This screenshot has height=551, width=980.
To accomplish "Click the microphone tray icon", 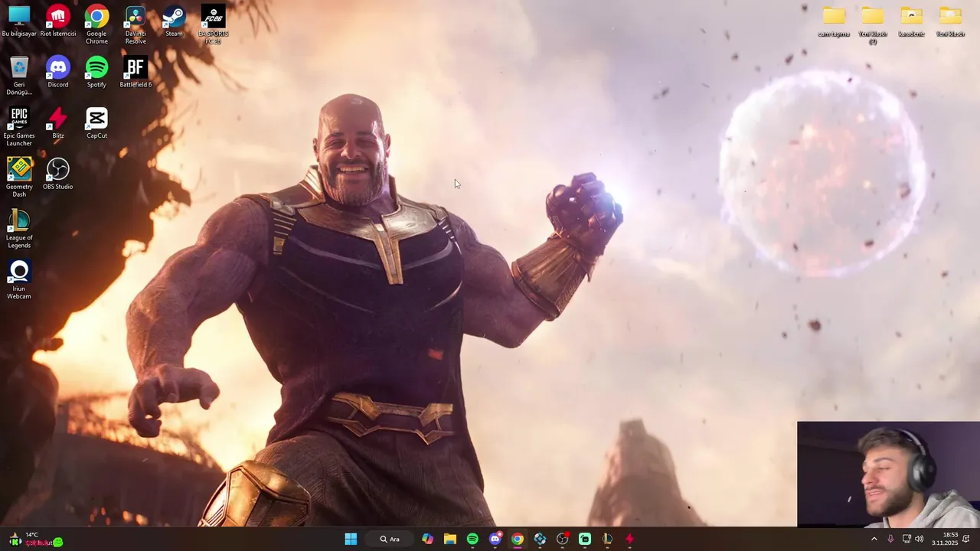I will point(890,539).
